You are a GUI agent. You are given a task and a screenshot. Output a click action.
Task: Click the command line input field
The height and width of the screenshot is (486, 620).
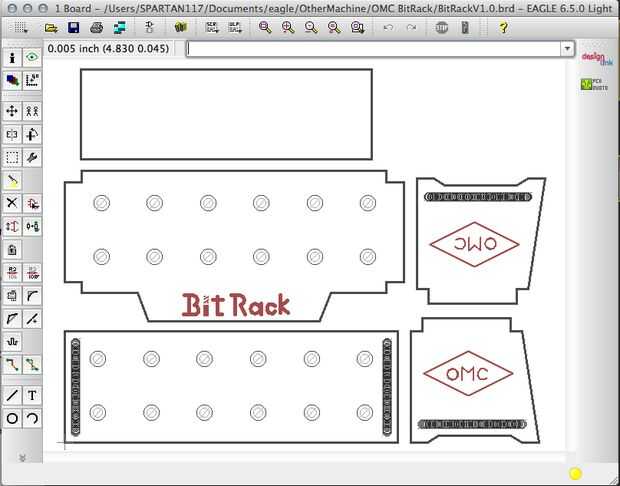pos(374,49)
